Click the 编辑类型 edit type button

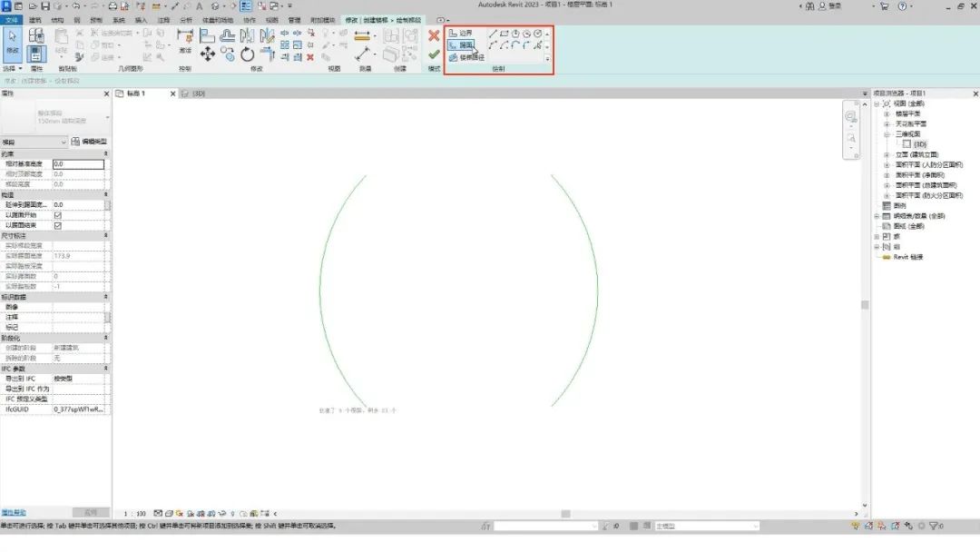point(89,142)
